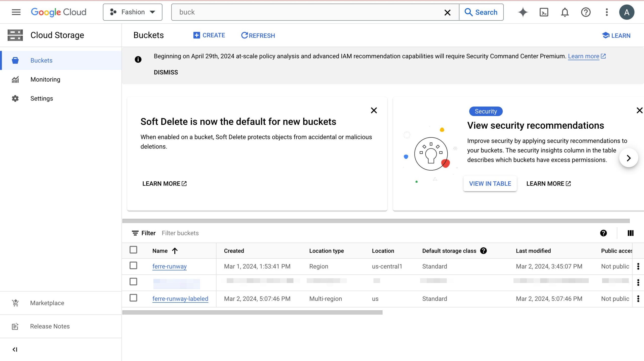Open the hamburger navigation menu
This screenshot has width=644, height=361.
point(16,12)
